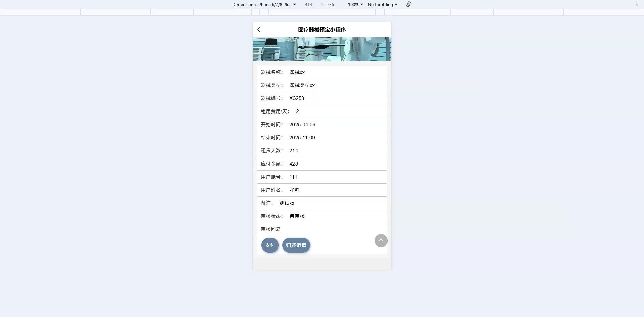
Task: Select the 器械编号 X6258 row
Action: tap(322, 98)
